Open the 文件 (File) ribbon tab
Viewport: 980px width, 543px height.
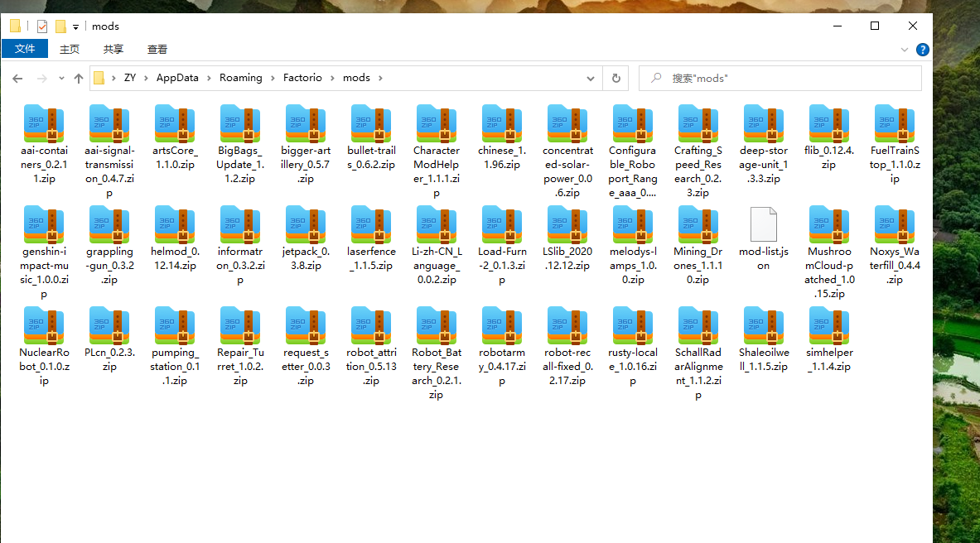point(25,49)
